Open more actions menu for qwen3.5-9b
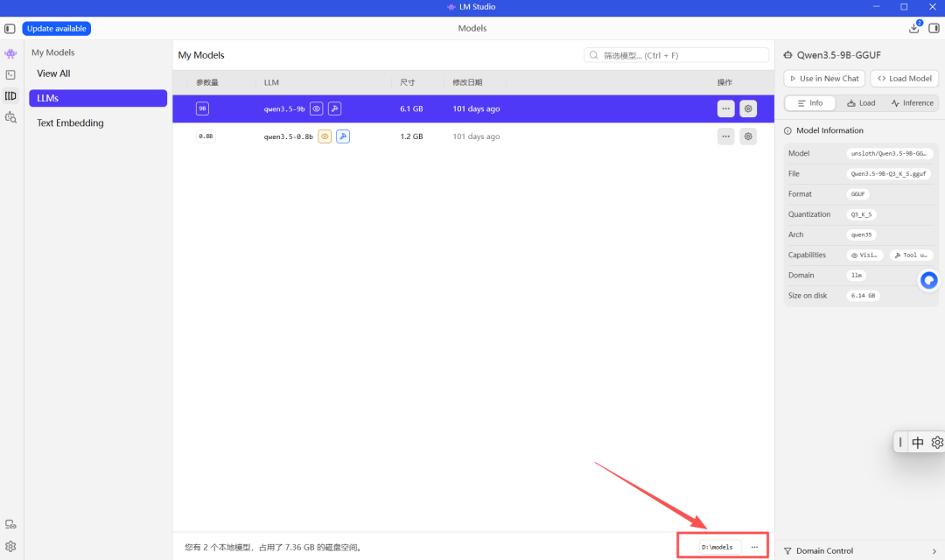The image size is (945, 560). click(726, 108)
